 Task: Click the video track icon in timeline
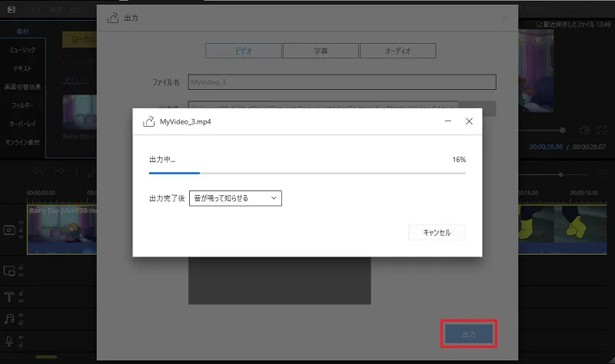[10, 230]
